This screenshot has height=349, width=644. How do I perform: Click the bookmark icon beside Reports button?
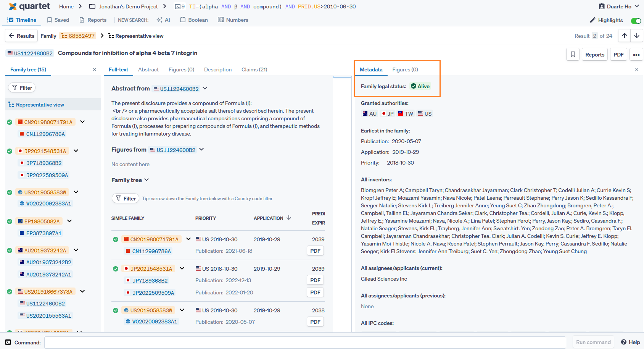(x=573, y=55)
